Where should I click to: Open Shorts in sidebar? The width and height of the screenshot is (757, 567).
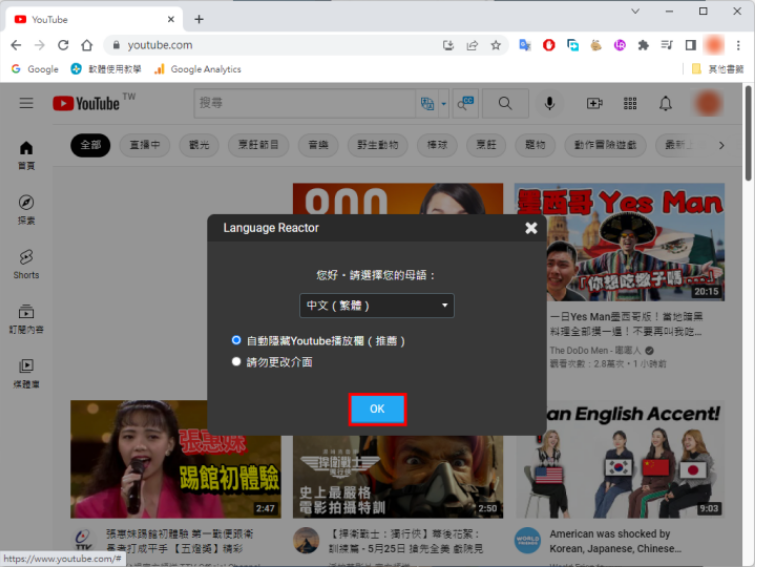(26, 265)
